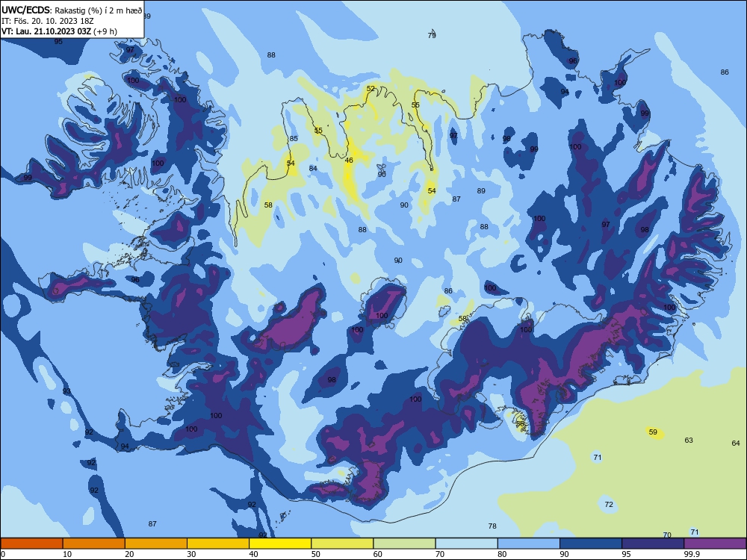This screenshot has height=560, width=747.
Task: Click the legend label 20
Action: 129,554
